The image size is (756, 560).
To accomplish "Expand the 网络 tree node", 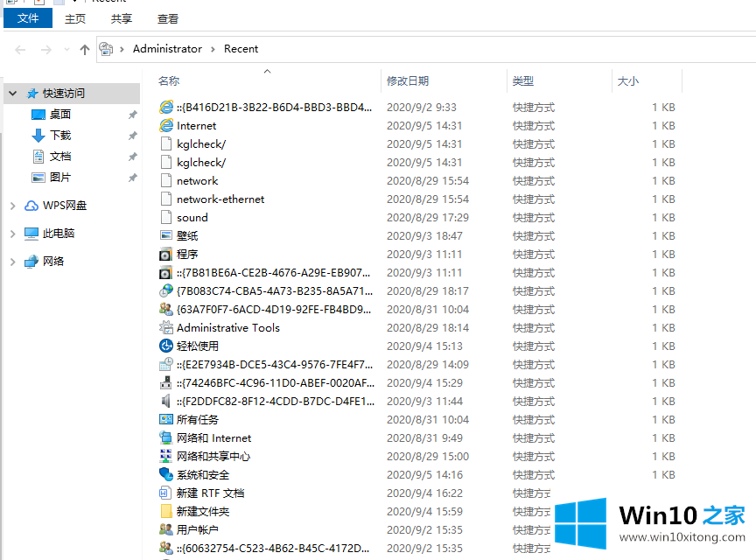I will tap(13, 262).
